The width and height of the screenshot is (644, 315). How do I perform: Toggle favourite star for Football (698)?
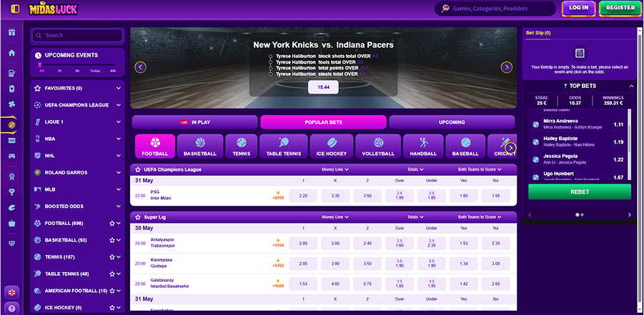(112, 224)
